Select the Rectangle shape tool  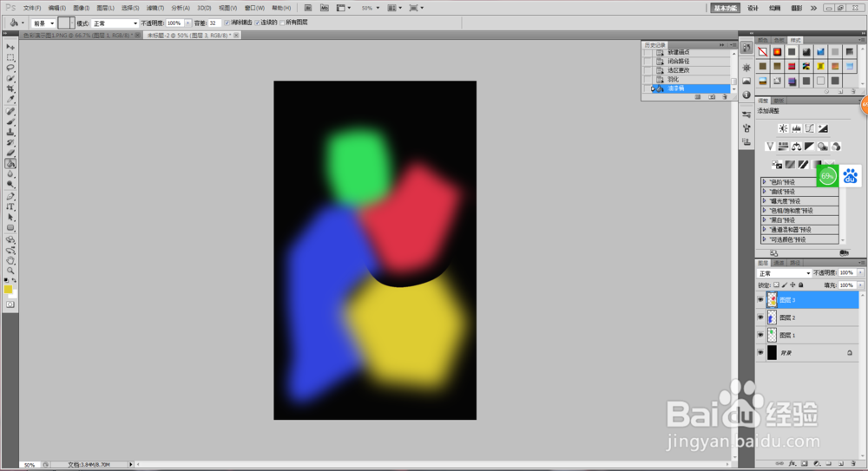pyautogui.click(x=10, y=228)
